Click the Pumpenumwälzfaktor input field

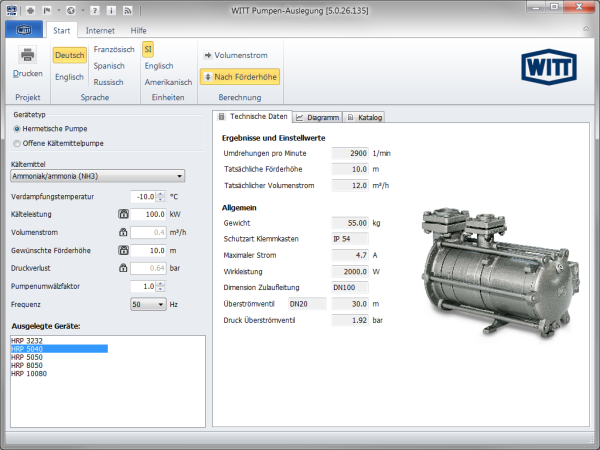tap(143, 286)
